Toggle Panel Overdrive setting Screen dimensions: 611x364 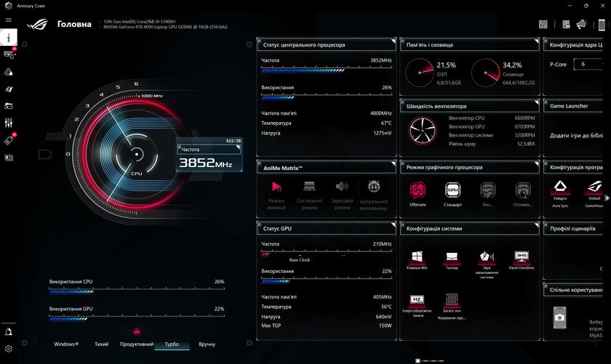(521, 257)
